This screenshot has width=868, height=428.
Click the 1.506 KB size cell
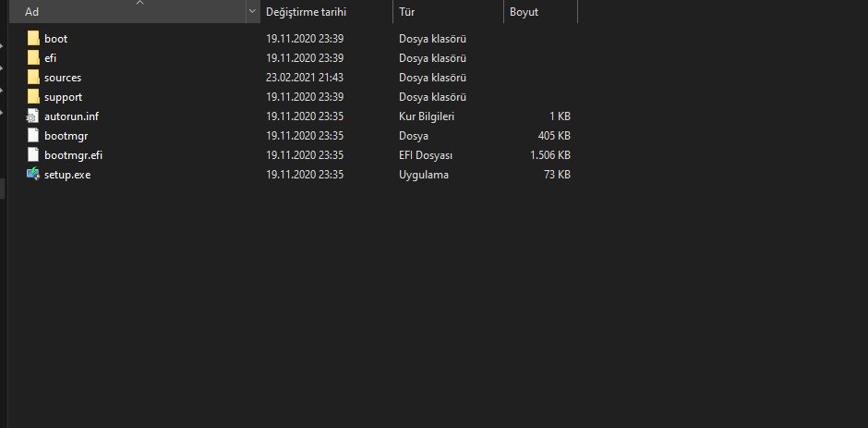tap(549, 155)
